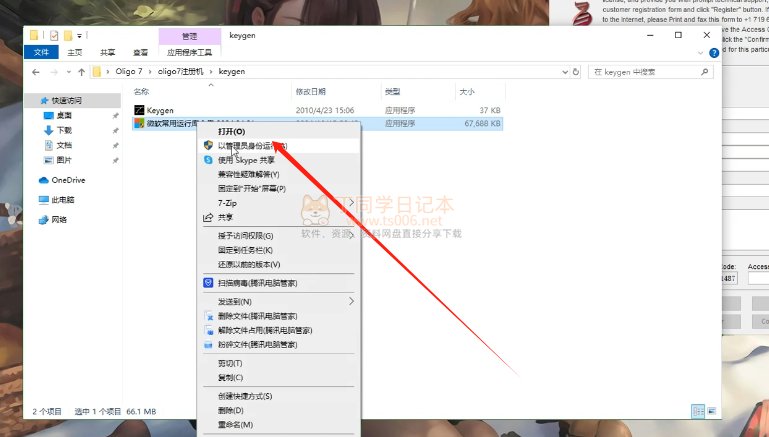Image resolution: width=769 pixels, height=437 pixels.
Task: Choose 还原以前的版本(V) menu entry
Action: (x=279, y=264)
